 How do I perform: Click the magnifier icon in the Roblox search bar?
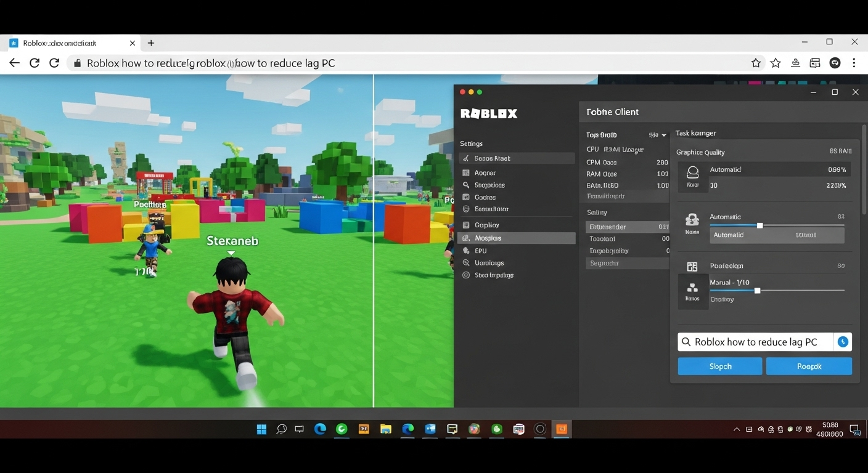pos(686,341)
